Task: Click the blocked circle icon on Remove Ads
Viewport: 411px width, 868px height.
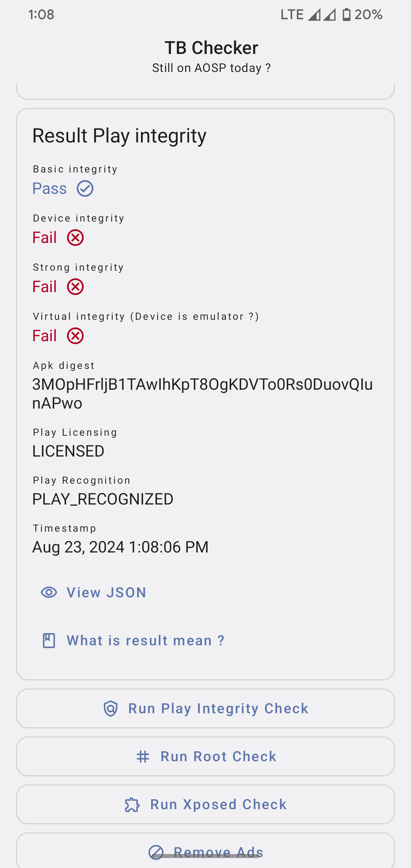Action: tap(156, 852)
